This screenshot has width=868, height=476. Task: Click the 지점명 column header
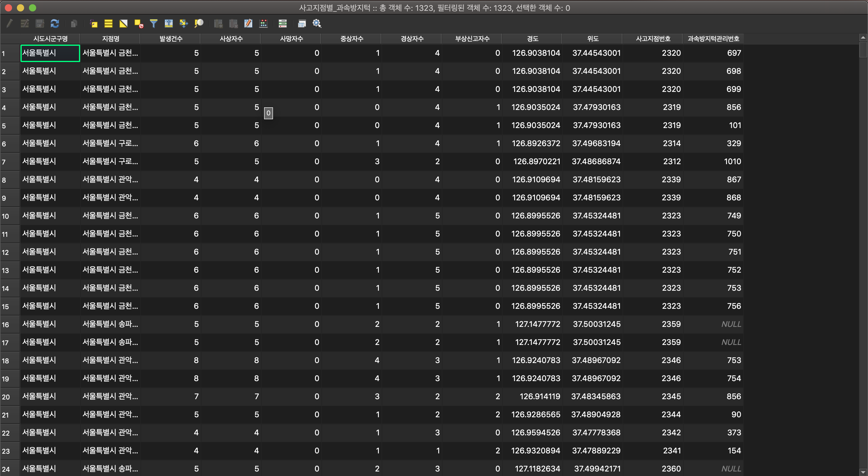(x=111, y=39)
